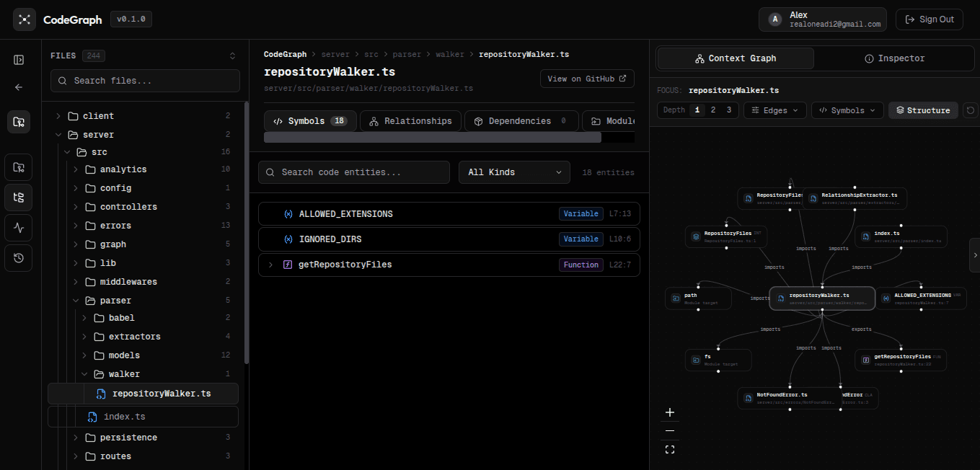Viewport: 980px width, 470px height.
Task: Click the ALLOWED_EXTENSIONS variable icon
Action: 288,214
